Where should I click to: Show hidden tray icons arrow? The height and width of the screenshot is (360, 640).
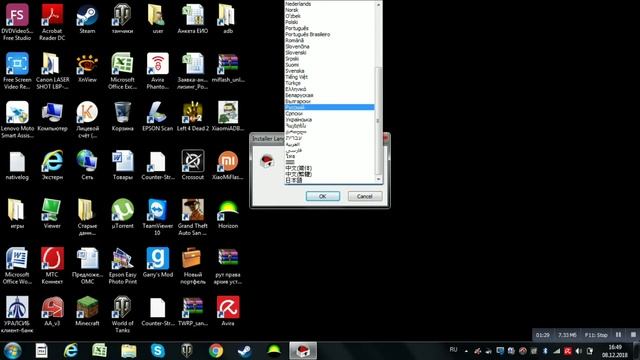click(466, 351)
